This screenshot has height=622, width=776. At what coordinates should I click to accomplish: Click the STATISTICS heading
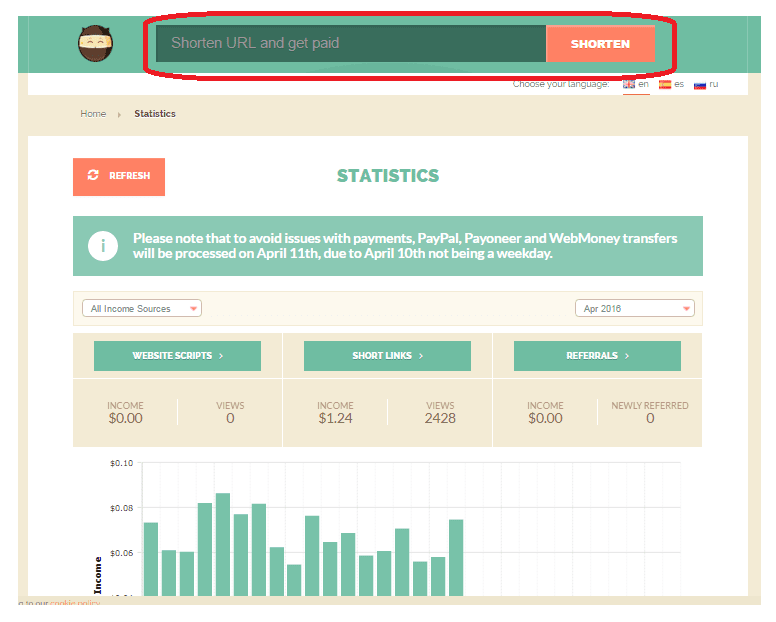(388, 176)
